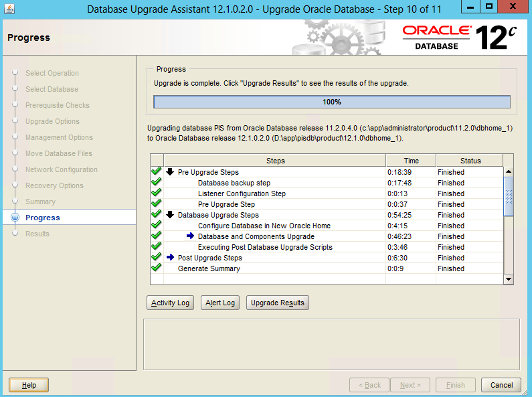The height and width of the screenshot is (397, 532).
Task: Open the Activity Log
Action: (x=170, y=303)
